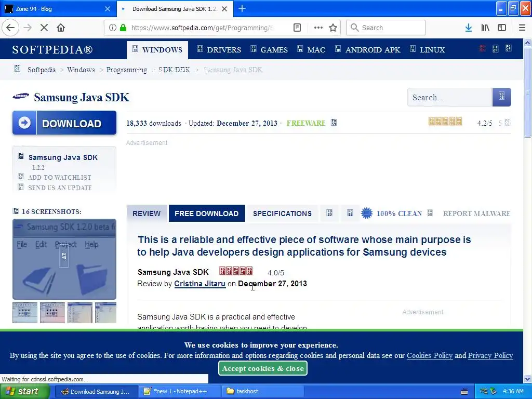Open page actions three-dot menu
Screen dimensions: 532x399
click(x=318, y=28)
